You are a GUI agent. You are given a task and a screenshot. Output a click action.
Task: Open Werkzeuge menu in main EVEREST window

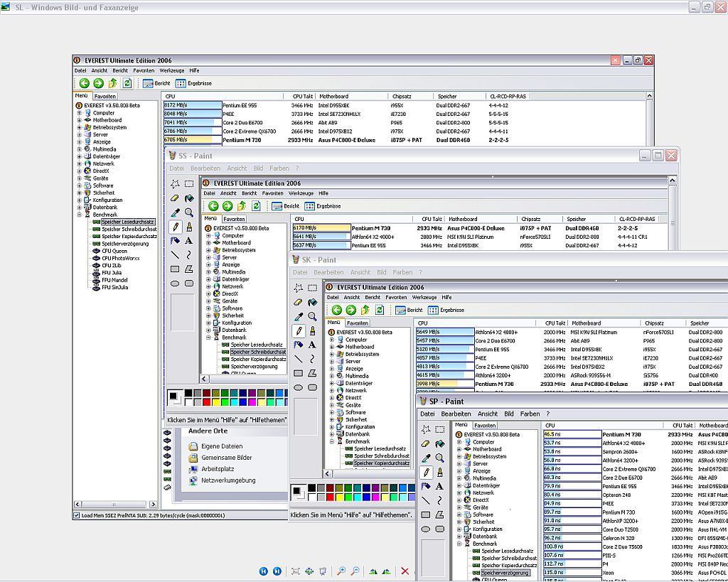click(172, 70)
